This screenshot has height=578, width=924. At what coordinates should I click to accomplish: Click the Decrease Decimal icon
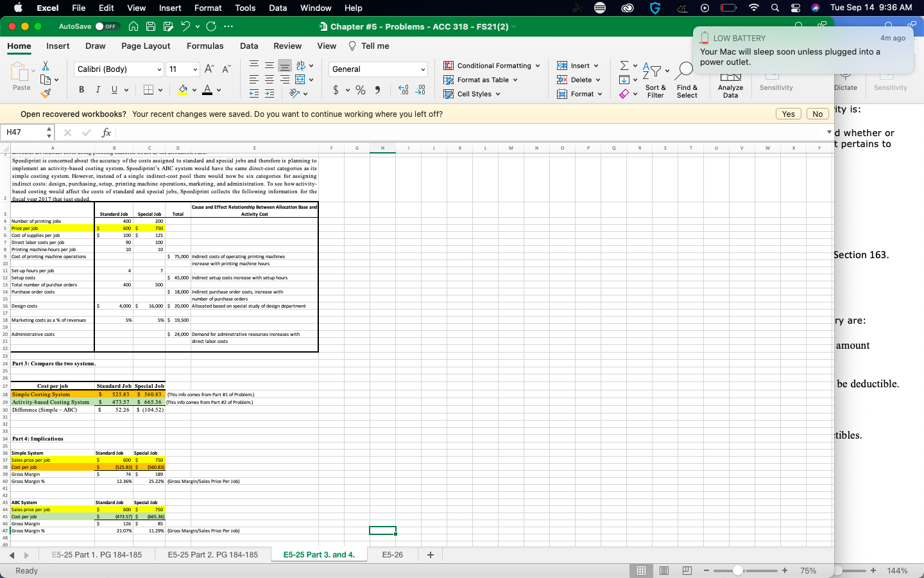(x=420, y=90)
